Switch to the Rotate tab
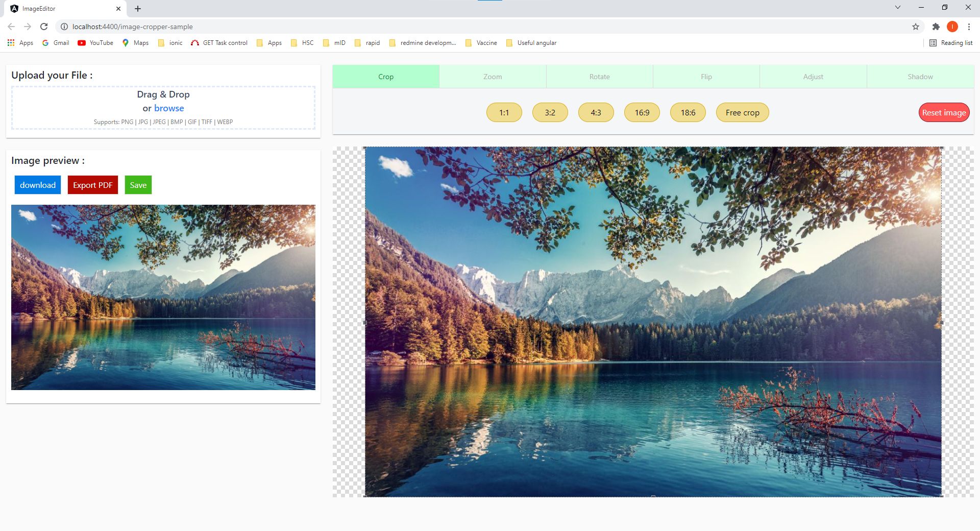Image resolution: width=980 pixels, height=531 pixels. point(600,77)
